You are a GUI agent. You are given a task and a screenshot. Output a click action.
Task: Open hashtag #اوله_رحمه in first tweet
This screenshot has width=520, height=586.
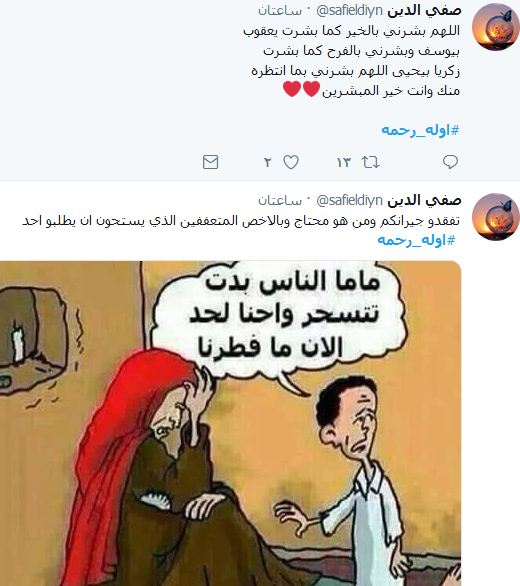tap(420, 130)
